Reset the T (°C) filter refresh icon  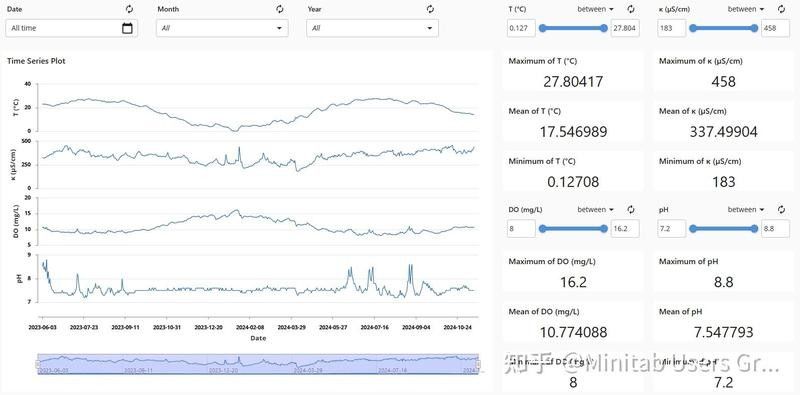pos(631,9)
